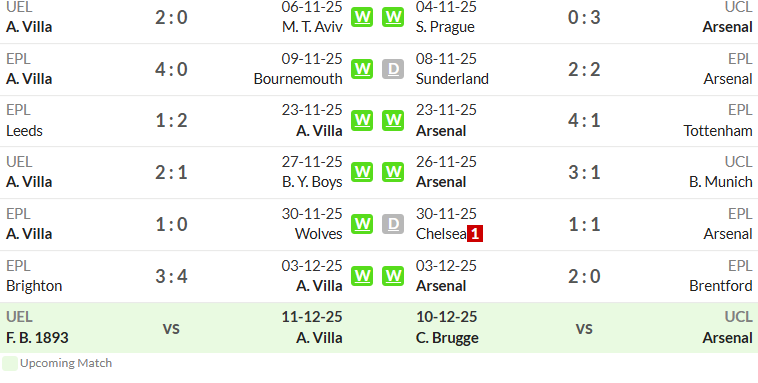Click the W badge for Villa vs Bournemouth

362,69
